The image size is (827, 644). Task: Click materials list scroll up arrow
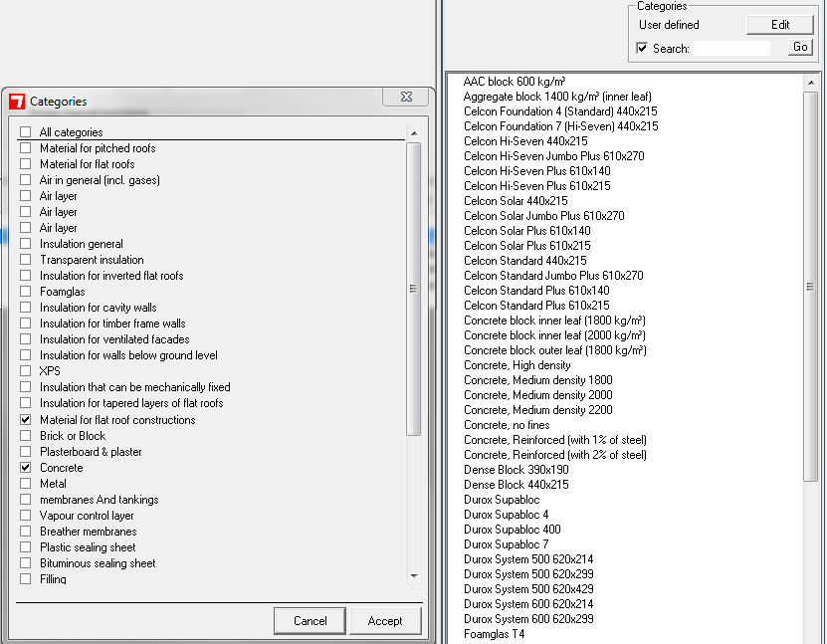[811, 83]
